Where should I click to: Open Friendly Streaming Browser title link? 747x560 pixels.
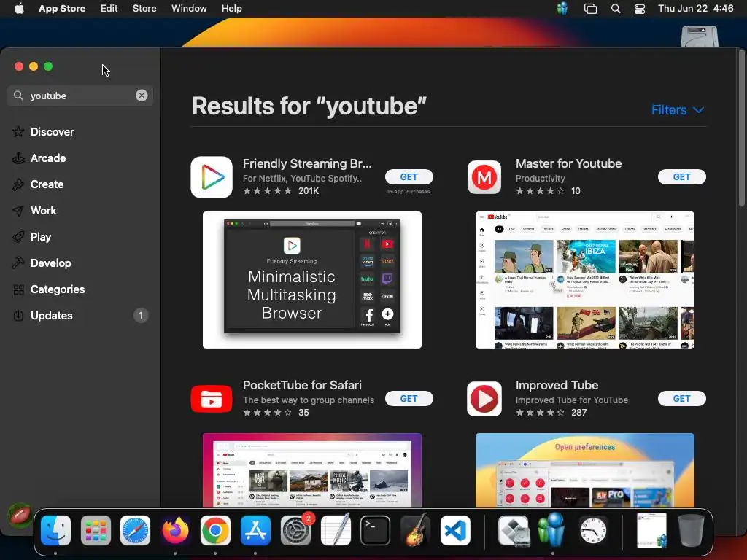click(x=307, y=163)
